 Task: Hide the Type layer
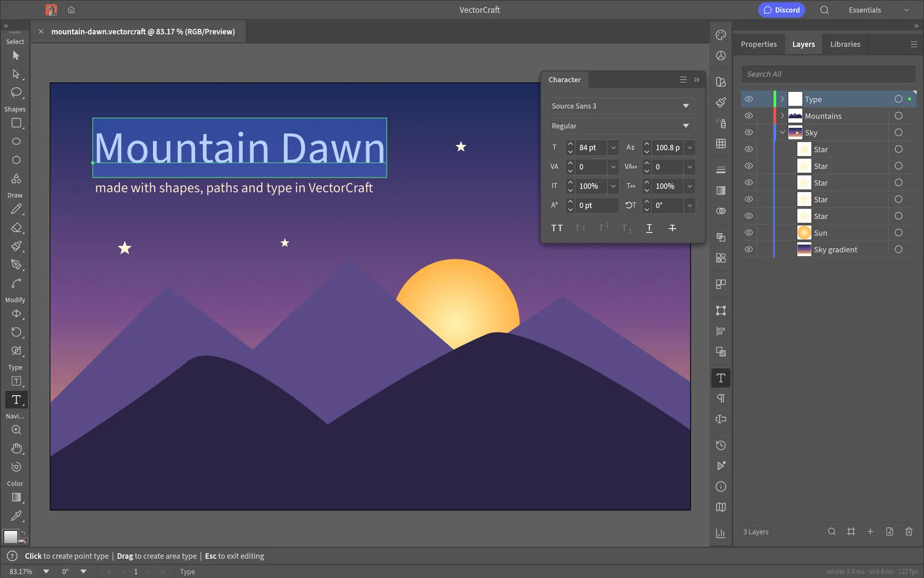pyautogui.click(x=748, y=99)
